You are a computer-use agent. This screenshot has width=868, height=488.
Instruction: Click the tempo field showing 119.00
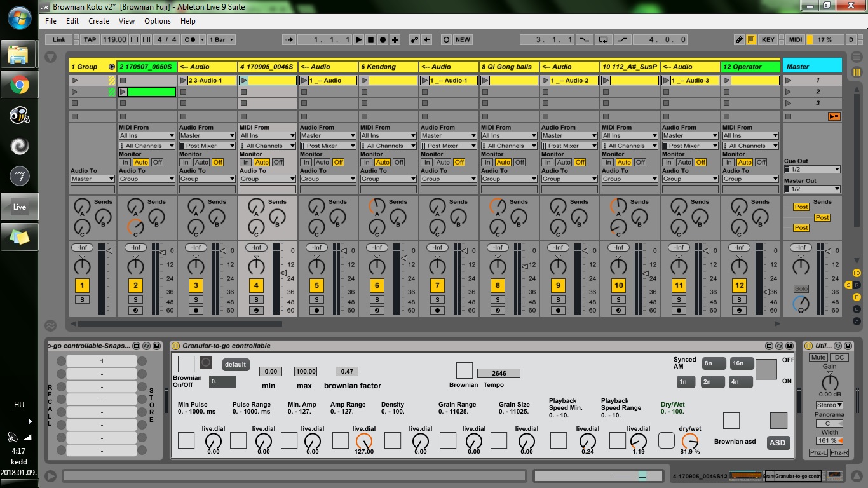point(114,39)
